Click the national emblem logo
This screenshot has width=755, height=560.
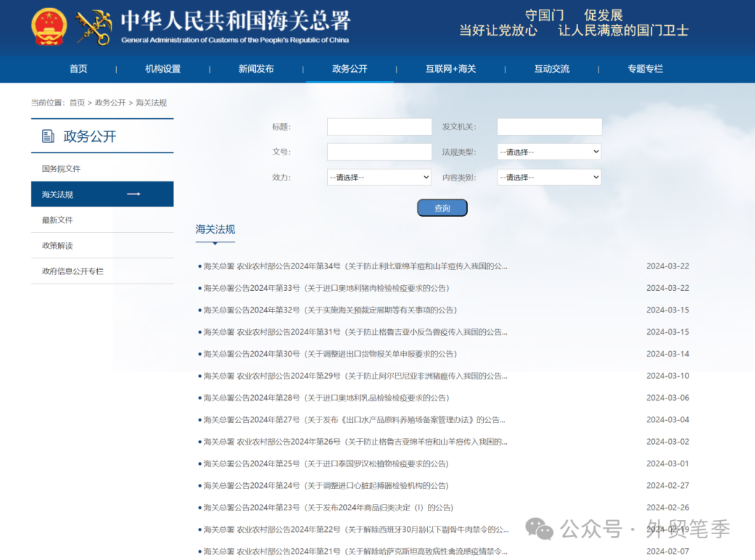[49, 26]
